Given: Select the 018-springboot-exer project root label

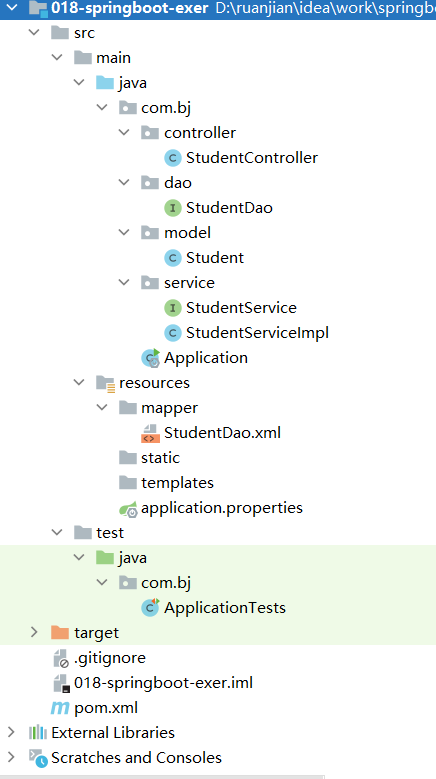Looking at the screenshot, I should [x=130, y=8].
